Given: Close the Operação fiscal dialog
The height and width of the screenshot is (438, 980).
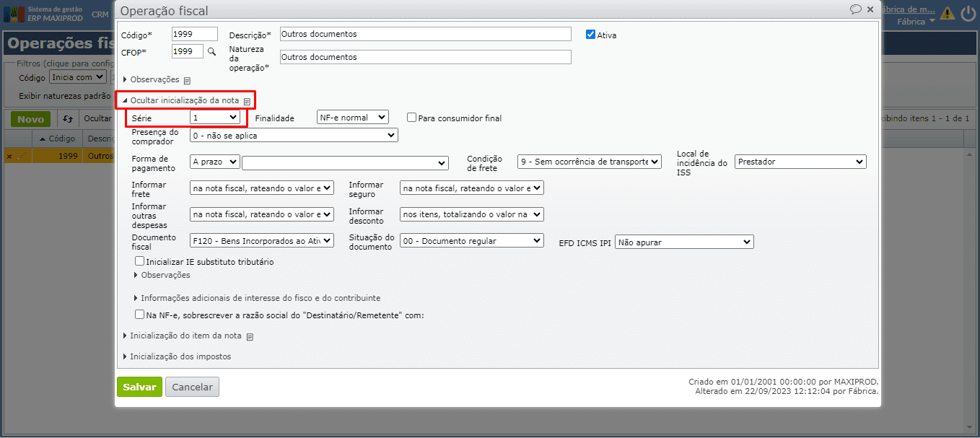Looking at the screenshot, I should tap(870, 9).
